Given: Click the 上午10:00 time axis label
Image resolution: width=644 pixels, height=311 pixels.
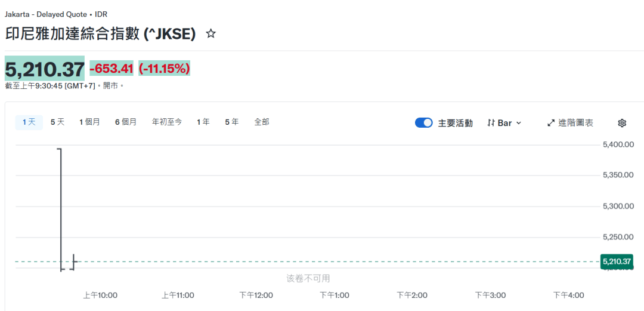Looking at the screenshot, I should coord(100,295).
